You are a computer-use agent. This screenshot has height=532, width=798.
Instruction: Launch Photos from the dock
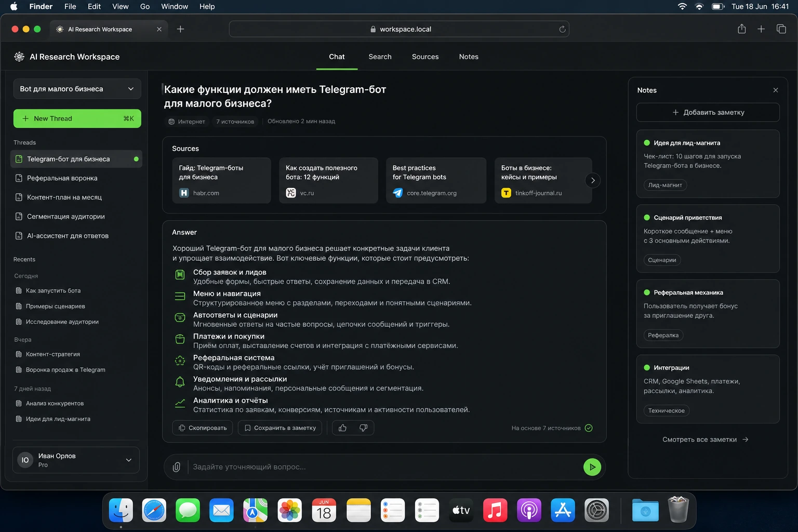[x=290, y=510]
